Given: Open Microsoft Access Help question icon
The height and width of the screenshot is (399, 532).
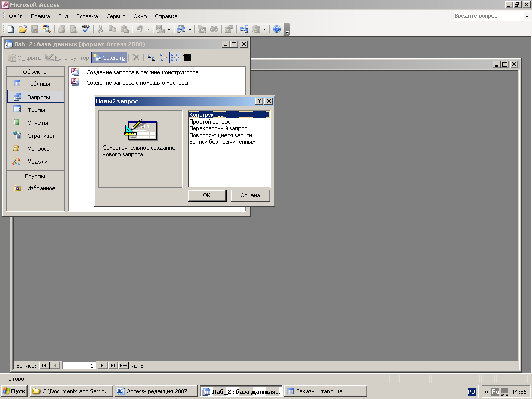Looking at the screenshot, I should coord(277,29).
